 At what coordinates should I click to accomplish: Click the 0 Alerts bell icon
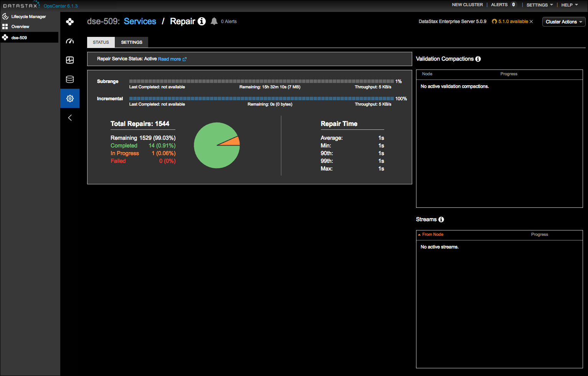pyautogui.click(x=214, y=21)
